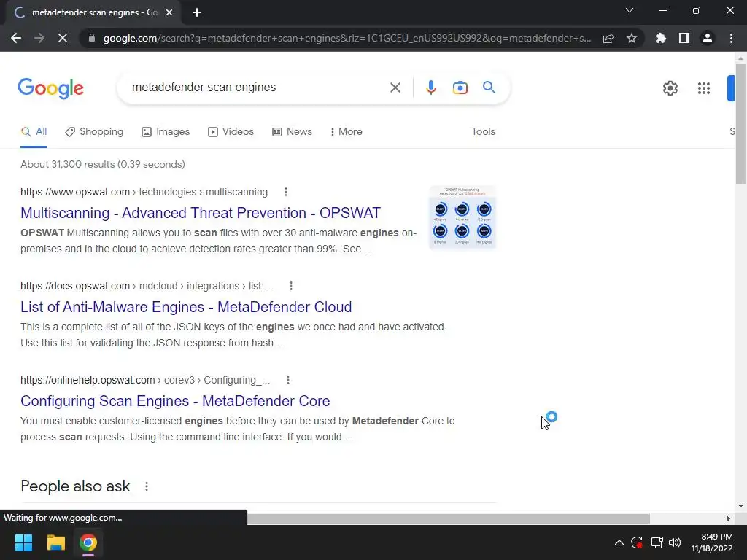
Task: Switch to Videos results
Action: click(231, 132)
